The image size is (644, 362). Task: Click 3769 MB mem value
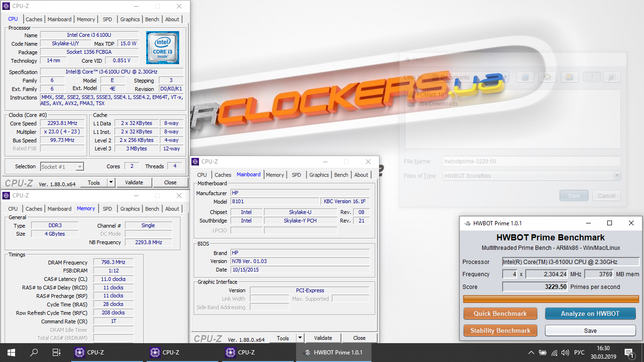pyautogui.click(x=599, y=274)
